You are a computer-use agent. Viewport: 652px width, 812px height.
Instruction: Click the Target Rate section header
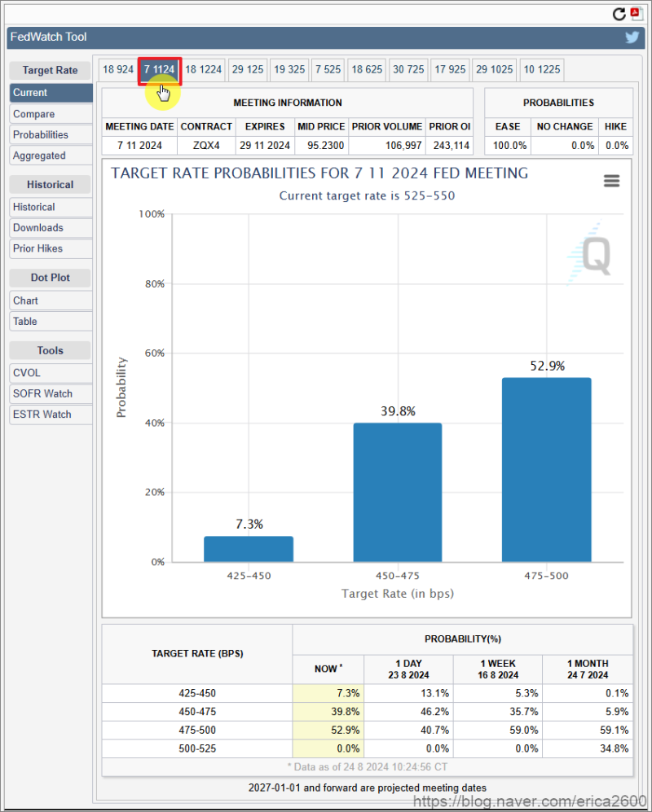click(x=50, y=70)
